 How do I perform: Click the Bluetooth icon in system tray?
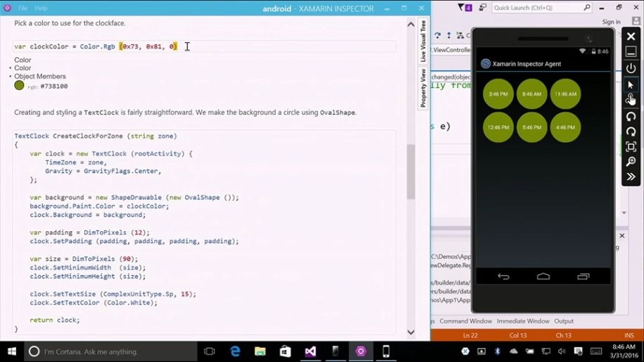coord(498,351)
